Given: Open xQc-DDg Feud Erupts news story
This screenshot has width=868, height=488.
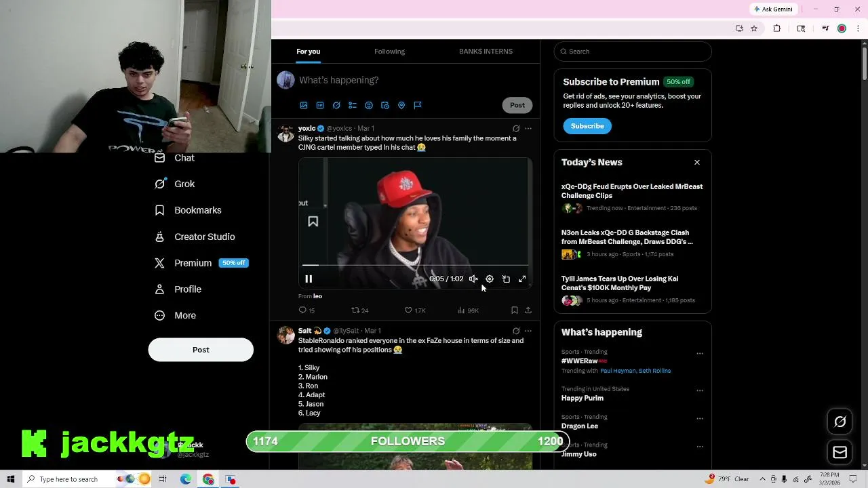Looking at the screenshot, I should click(632, 197).
